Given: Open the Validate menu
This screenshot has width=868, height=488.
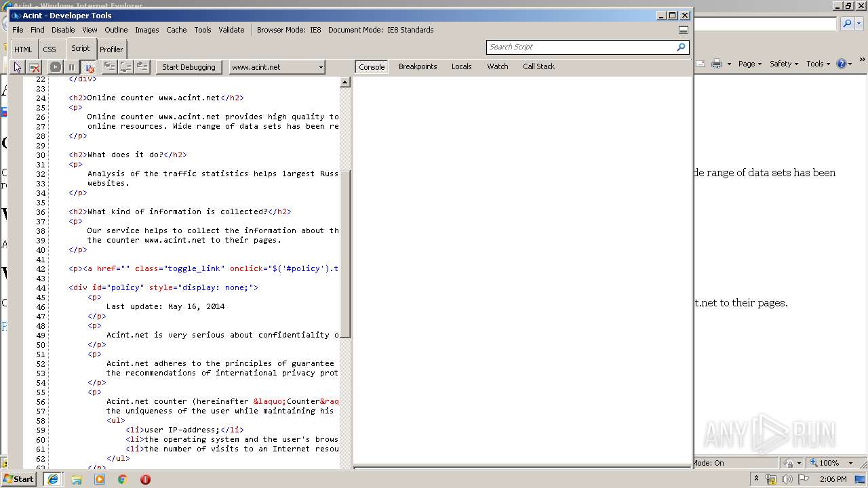Looking at the screenshot, I should coord(231,30).
